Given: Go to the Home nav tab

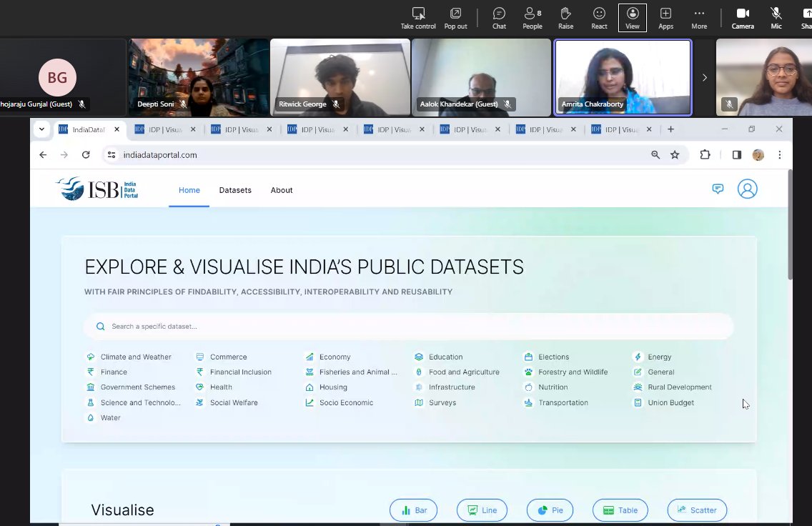Looking at the screenshot, I should point(189,190).
